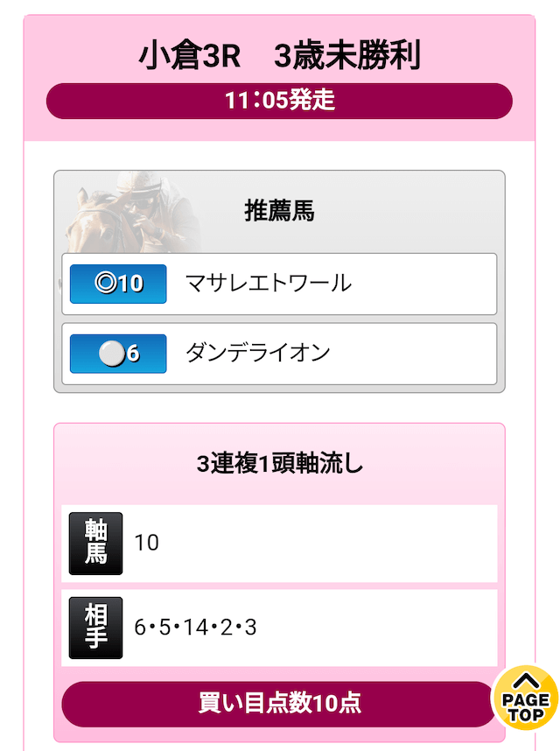Image resolution: width=560 pixels, height=751 pixels.
Task: Click the 相手 row box
Action: click(279, 628)
